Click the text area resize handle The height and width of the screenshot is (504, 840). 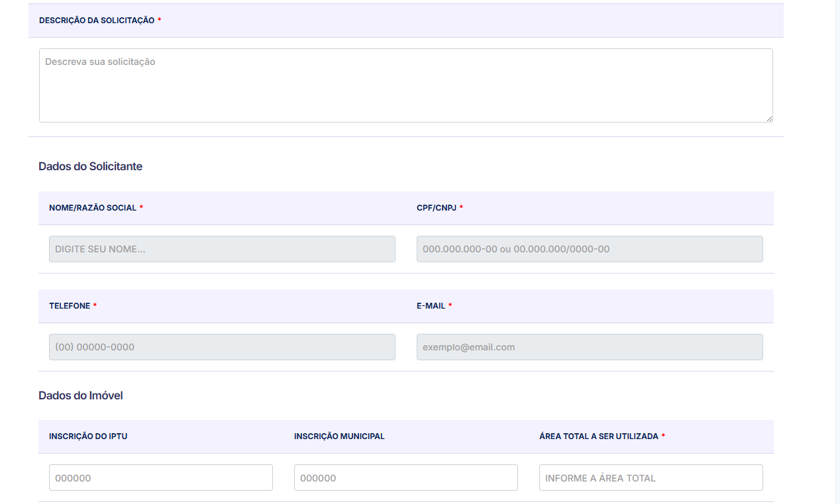coord(768,119)
